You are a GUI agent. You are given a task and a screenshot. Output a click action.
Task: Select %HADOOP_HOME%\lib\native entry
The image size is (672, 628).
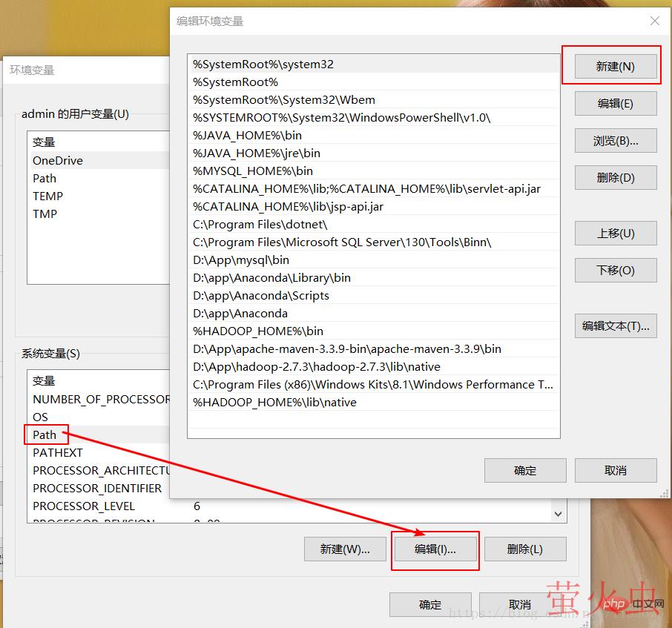click(x=374, y=403)
